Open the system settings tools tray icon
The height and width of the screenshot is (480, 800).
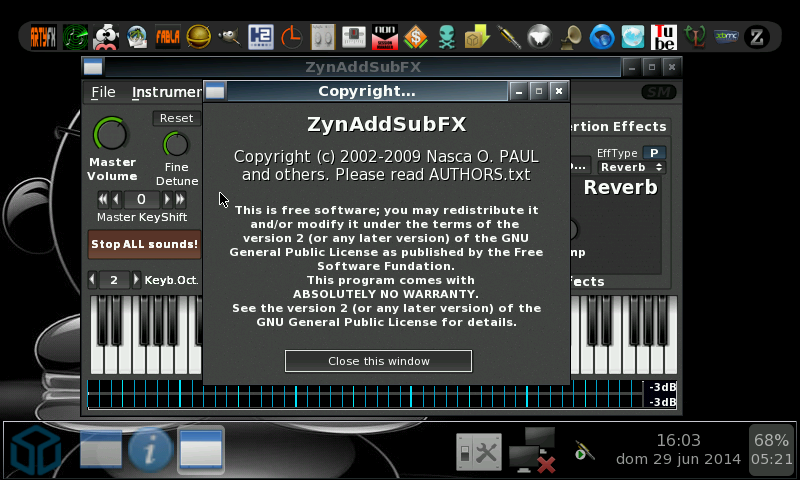(x=478, y=452)
